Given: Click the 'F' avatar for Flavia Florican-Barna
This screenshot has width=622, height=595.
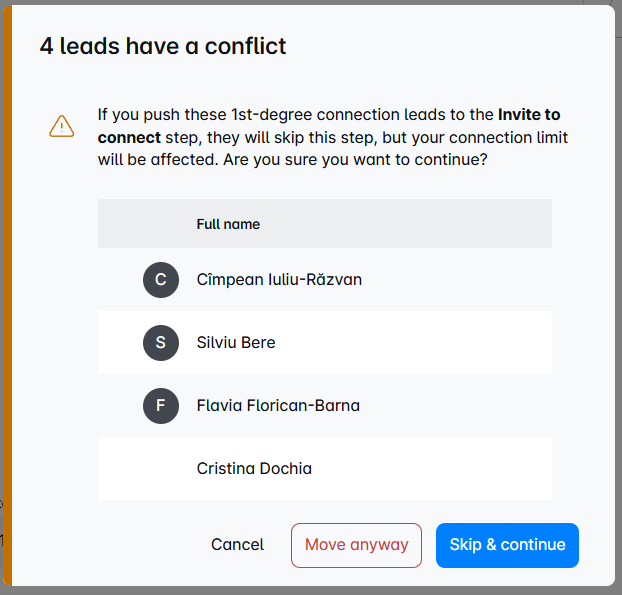Looking at the screenshot, I should pos(161,406).
